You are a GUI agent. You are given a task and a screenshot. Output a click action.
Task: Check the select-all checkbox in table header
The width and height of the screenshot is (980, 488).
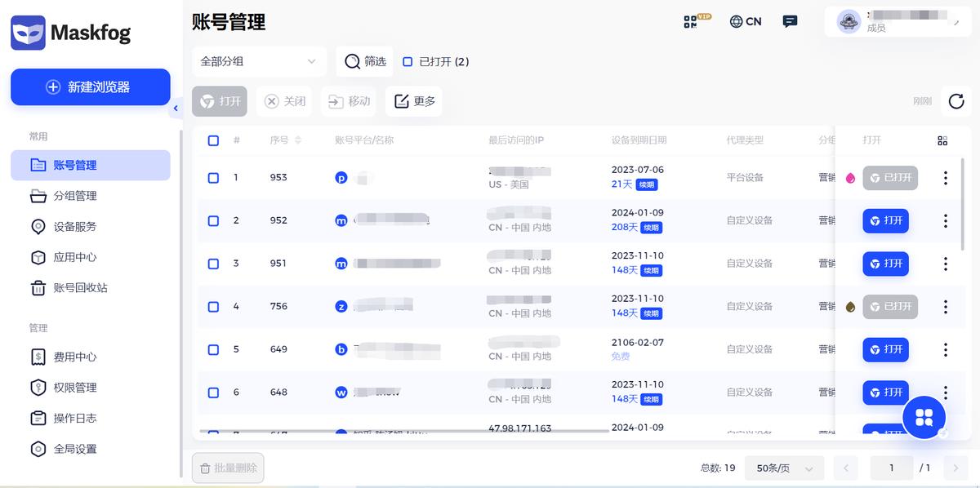[213, 140]
